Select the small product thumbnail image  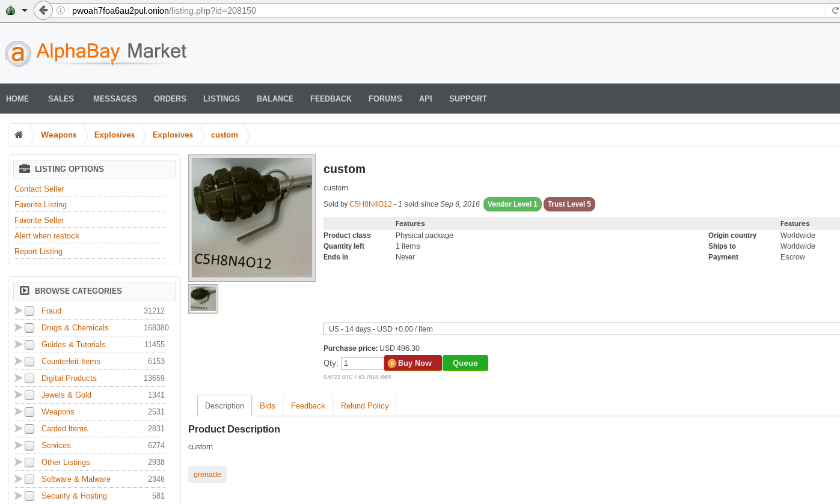203,299
